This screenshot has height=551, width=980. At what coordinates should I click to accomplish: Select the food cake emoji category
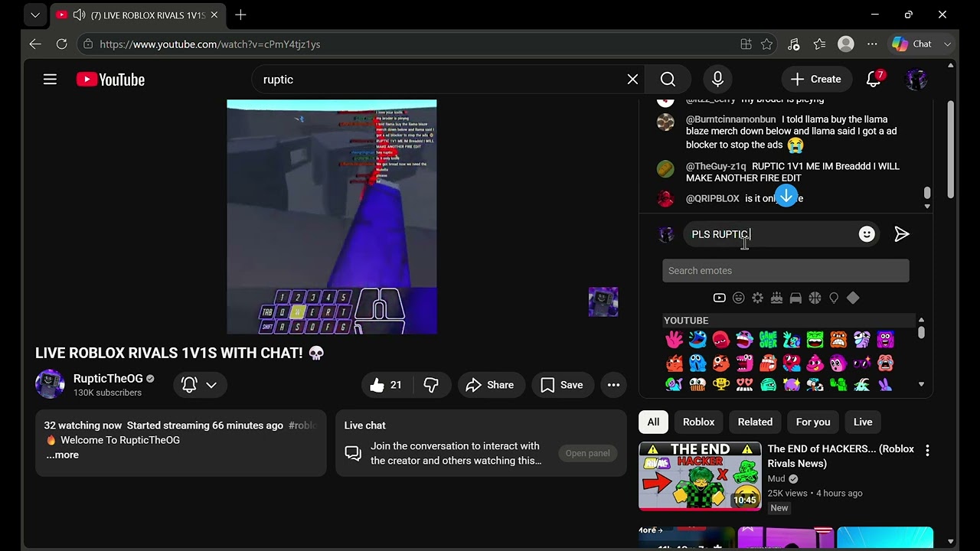point(776,298)
